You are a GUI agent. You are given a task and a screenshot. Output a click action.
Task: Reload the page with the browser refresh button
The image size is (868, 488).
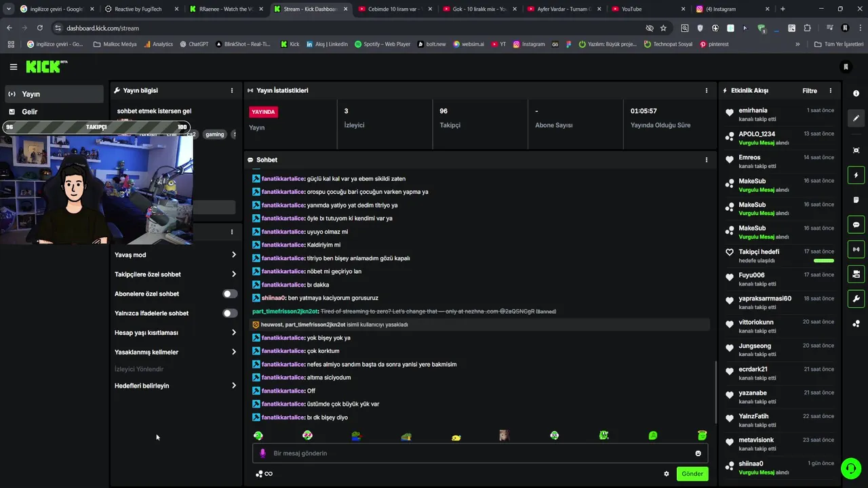[39, 28]
